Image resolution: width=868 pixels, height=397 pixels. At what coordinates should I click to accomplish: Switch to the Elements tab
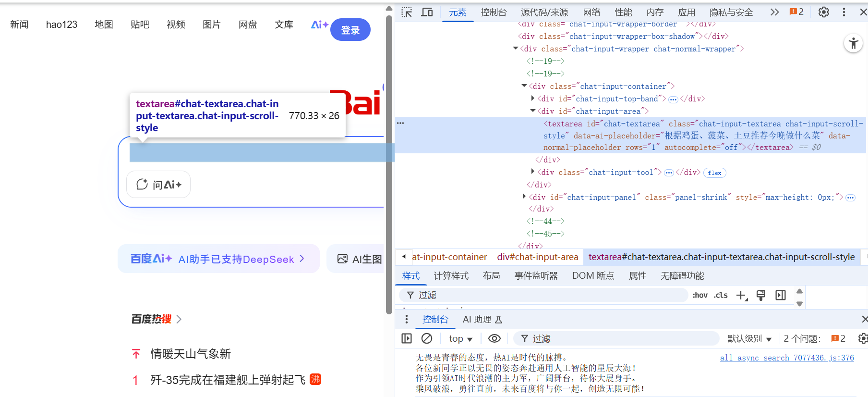click(x=457, y=12)
